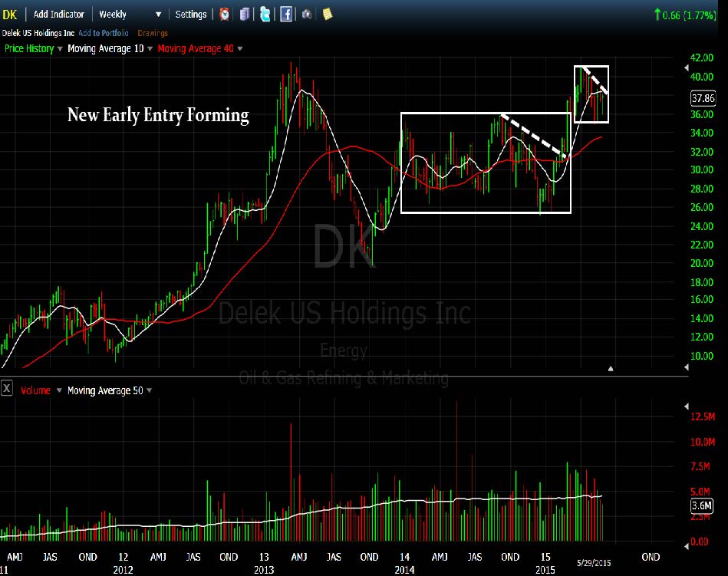728x576 pixels.
Task: Click the 10.0M volume axis value
Action: click(x=703, y=442)
